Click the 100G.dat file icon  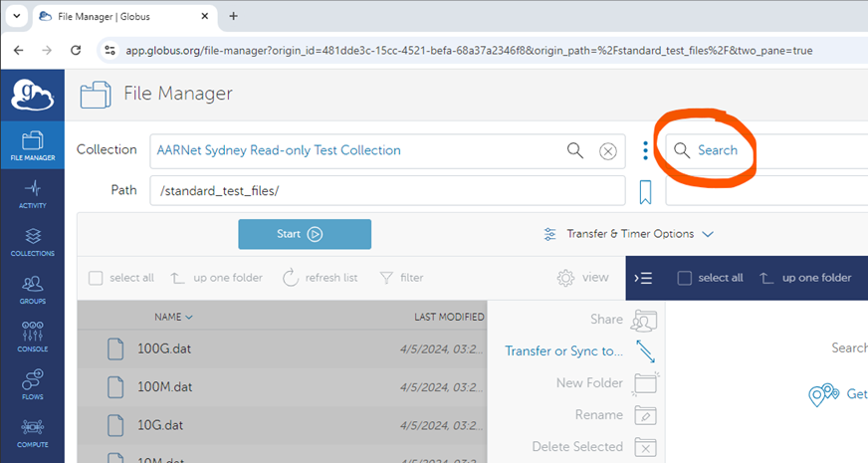pos(115,348)
